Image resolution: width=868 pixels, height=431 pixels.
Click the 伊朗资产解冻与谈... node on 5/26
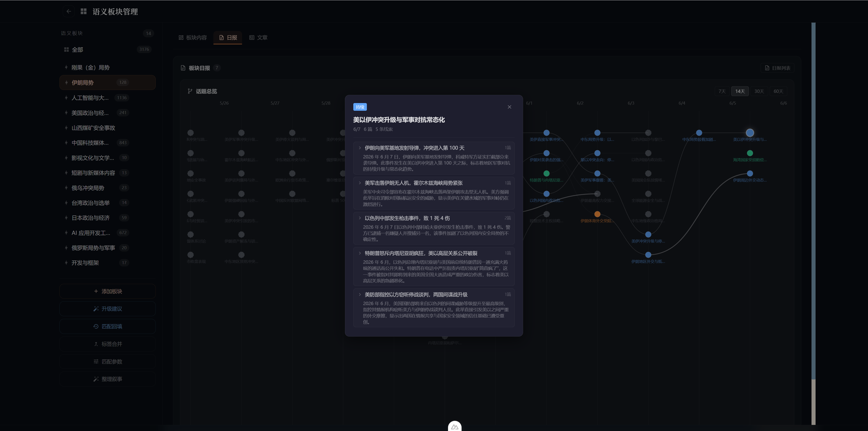tap(241, 234)
